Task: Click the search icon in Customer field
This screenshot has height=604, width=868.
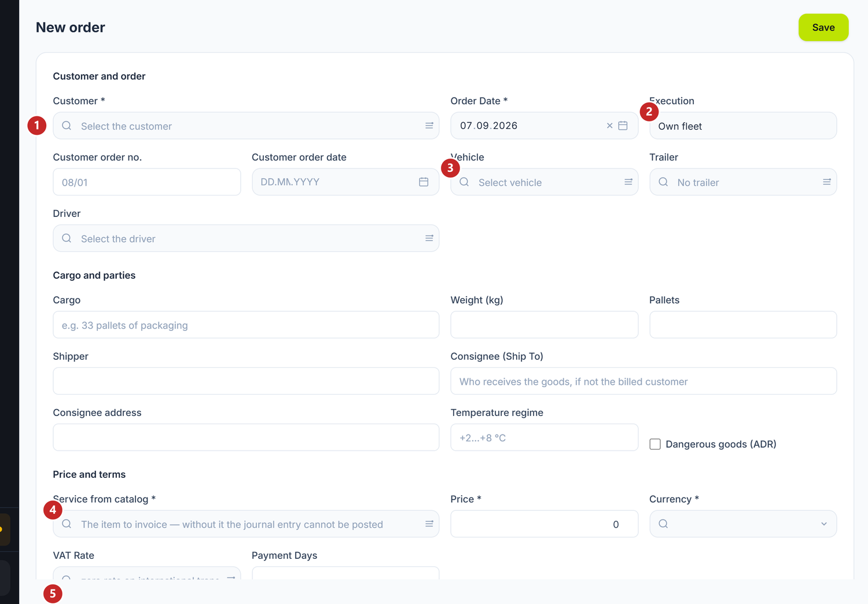Action: (67, 126)
